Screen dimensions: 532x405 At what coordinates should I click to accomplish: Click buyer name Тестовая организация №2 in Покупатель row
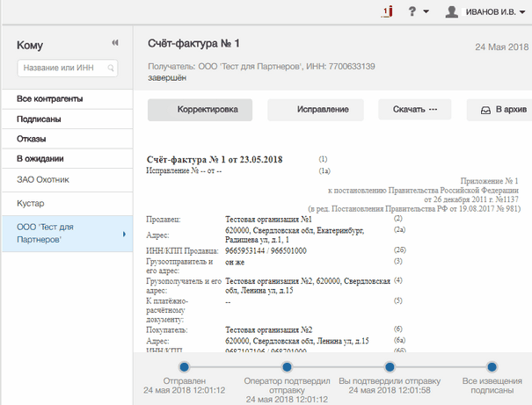[x=269, y=329]
